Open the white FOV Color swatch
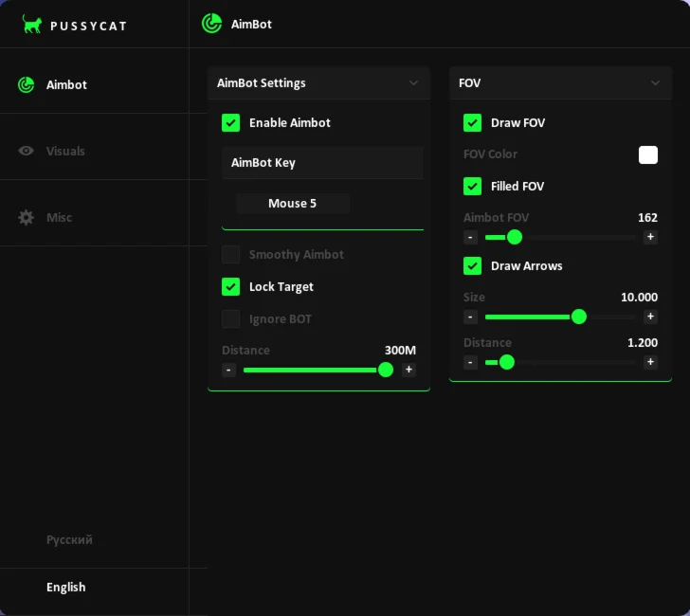The image size is (690, 616). point(648,154)
